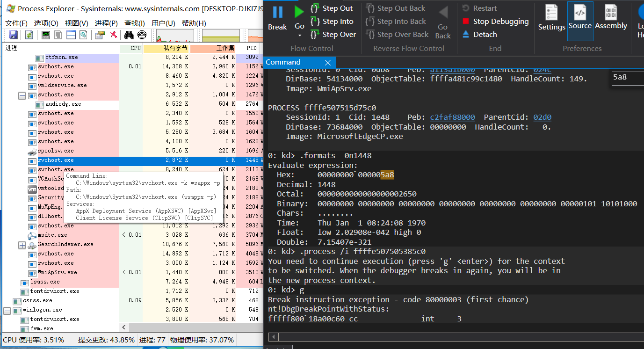
Task: Click Step Out in Flow Control
Action: (x=332, y=8)
